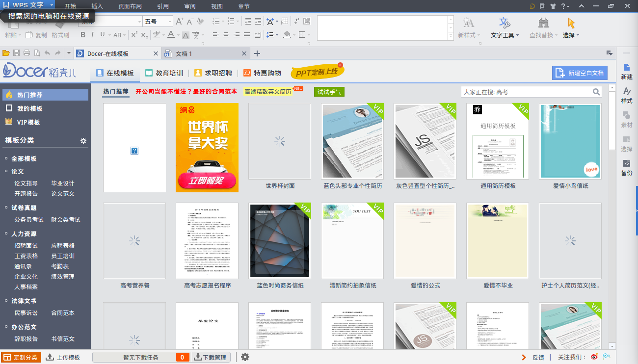Click the 样式 icon in right sidebar

(x=627, y=95)
